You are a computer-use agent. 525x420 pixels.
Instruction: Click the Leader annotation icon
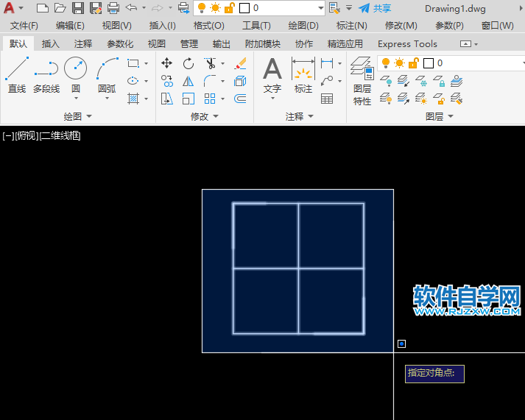327,81
